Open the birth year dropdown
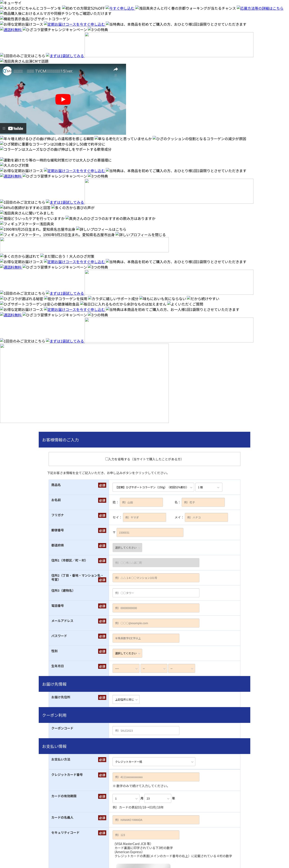The image size is (289, 868). coord(126,668)
